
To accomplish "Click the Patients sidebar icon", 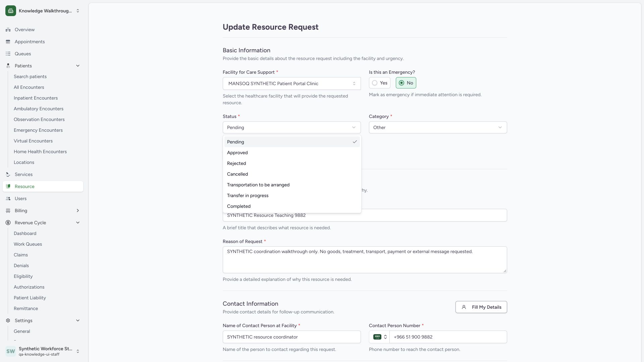I will 8,66.
